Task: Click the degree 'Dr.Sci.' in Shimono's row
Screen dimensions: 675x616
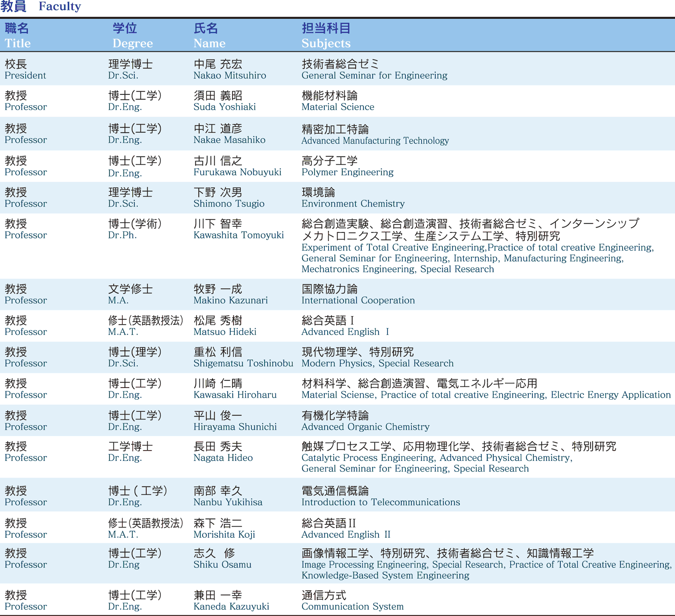Action: [123, 204]
